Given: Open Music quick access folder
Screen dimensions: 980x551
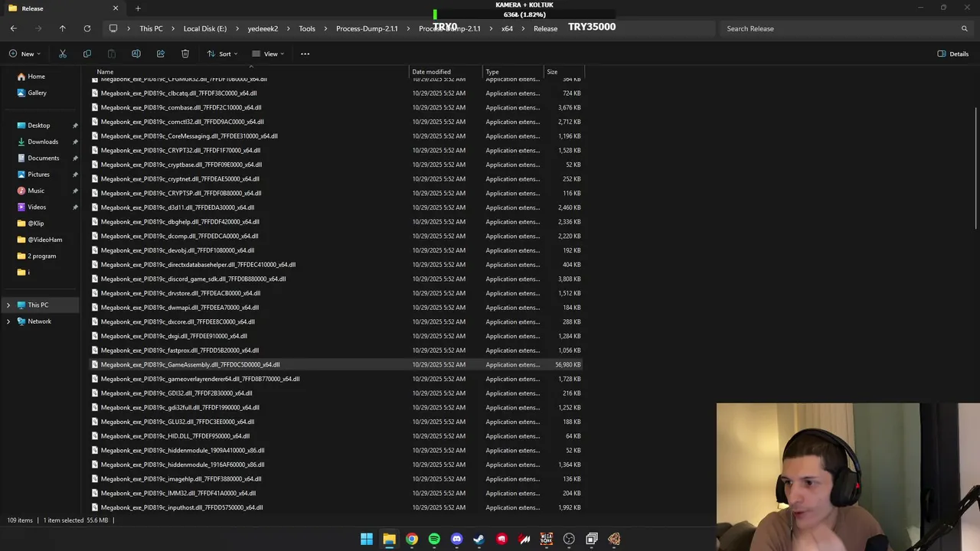Looking at the screenshot, I should 36,191.
